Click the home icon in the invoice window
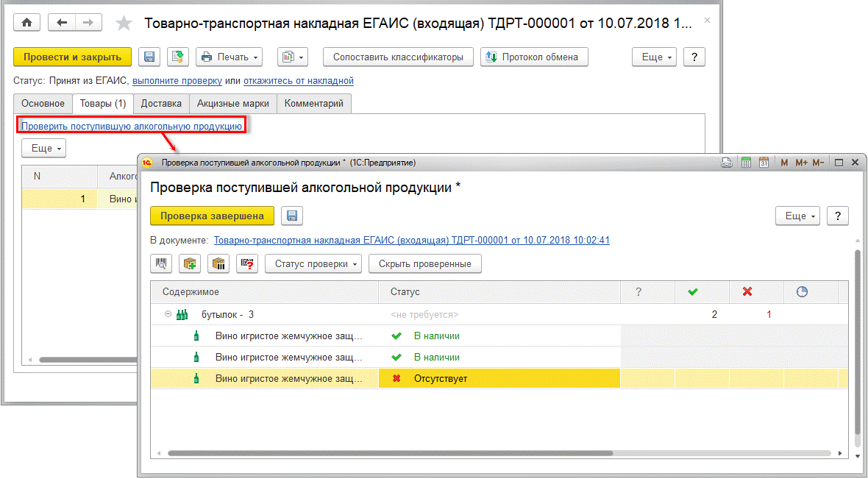Viewport: 868px width, 479px height. point(26,23)
